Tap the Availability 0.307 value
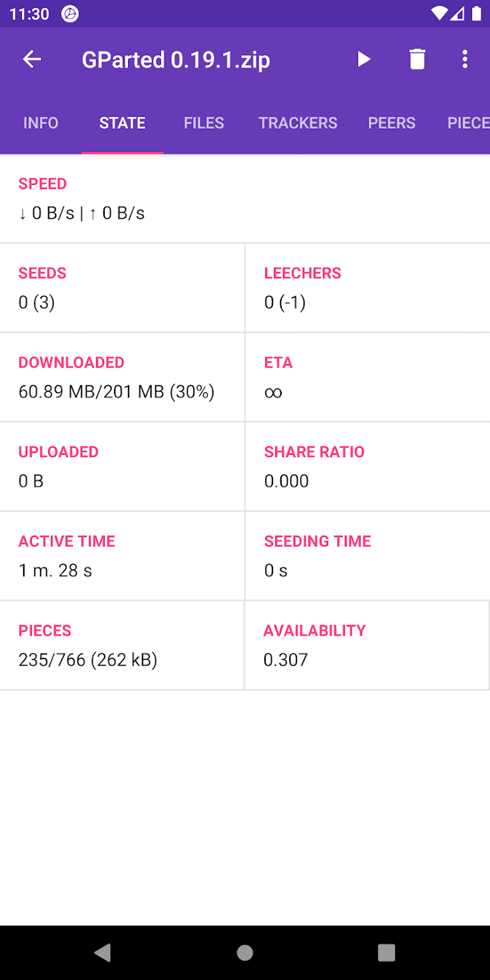The height and width of the screenshot is (980, 490). pyautogui.click(x=286, y=660)
